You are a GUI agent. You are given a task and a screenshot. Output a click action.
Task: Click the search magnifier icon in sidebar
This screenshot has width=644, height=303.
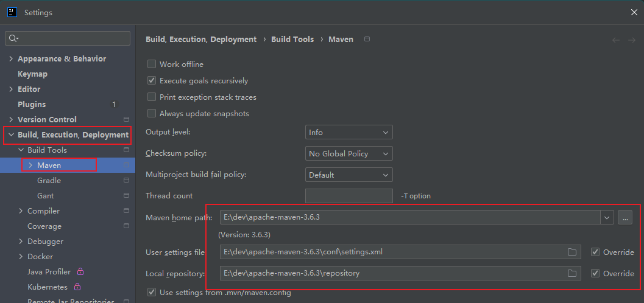[x=12, y=38]
